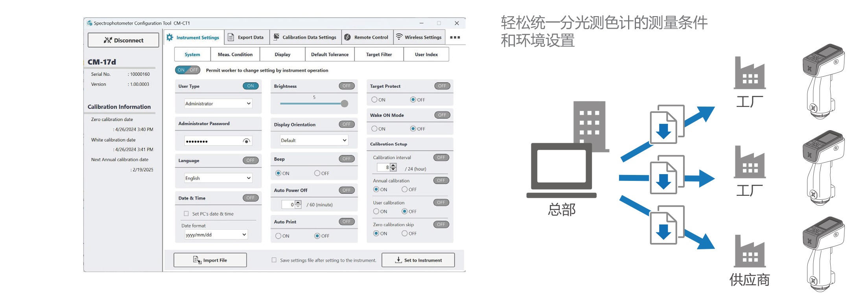Click the Wireless Settings Wi-Fi icon
Image resolution: width=868 pixels, height=300 pixels.
tap(399, 37)
